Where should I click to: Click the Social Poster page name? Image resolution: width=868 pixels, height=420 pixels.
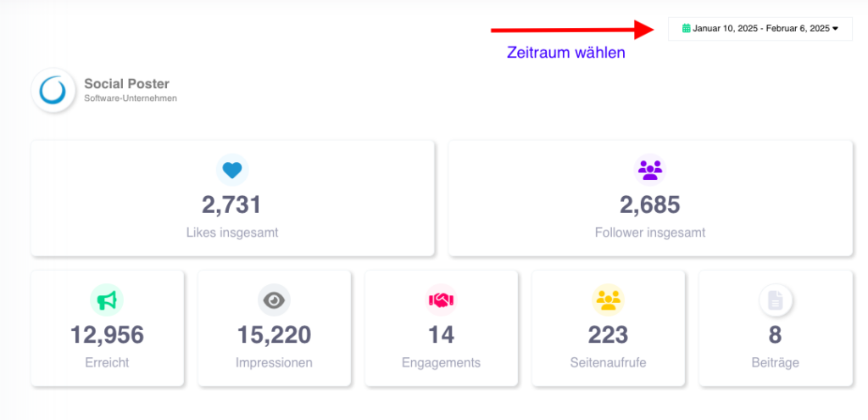coord(127,84)
